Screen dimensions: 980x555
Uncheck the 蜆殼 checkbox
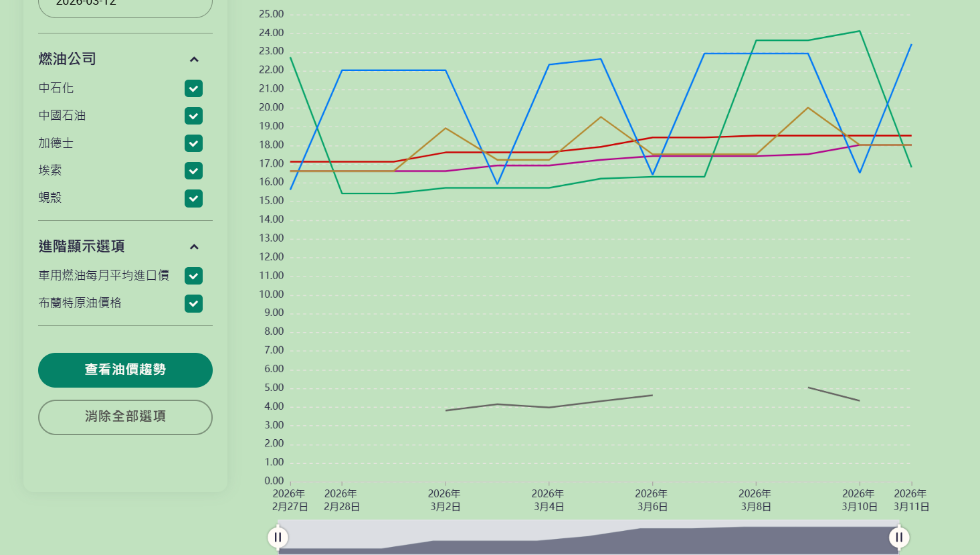[x=193, y=198]
